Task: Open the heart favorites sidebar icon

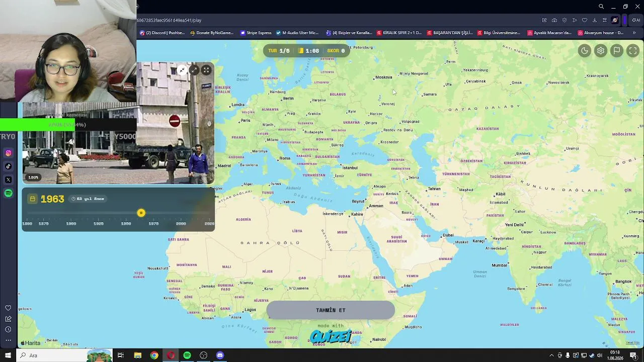Action: pos(8,308)
